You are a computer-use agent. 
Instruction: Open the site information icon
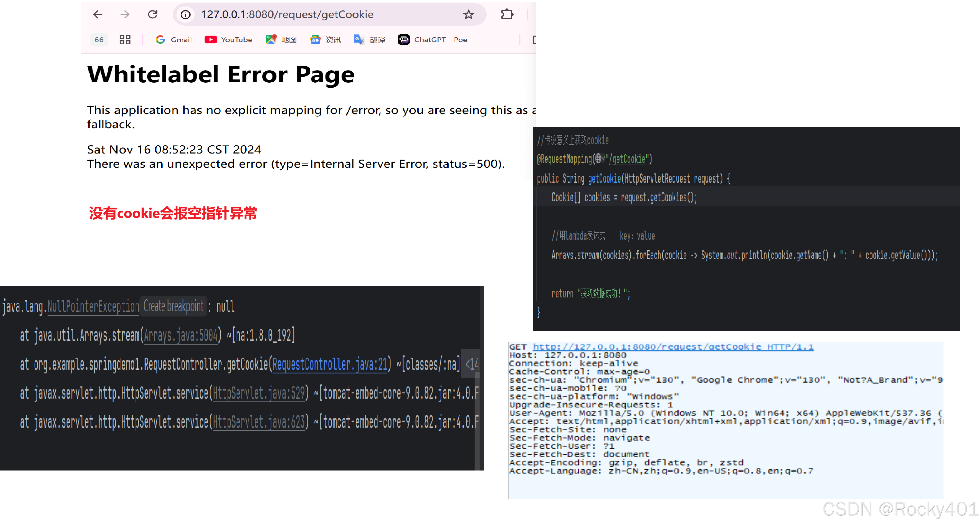(x=185, y=15)
